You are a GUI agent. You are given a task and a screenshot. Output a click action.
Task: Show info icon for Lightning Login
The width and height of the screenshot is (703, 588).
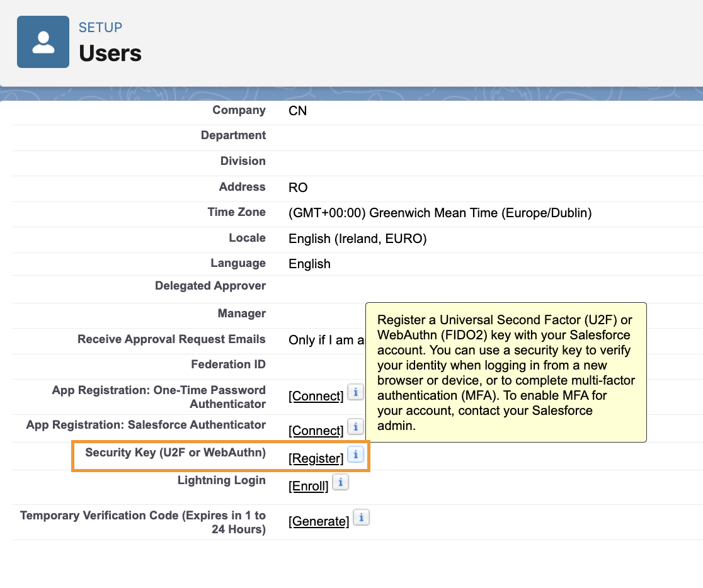click(340, 482)
